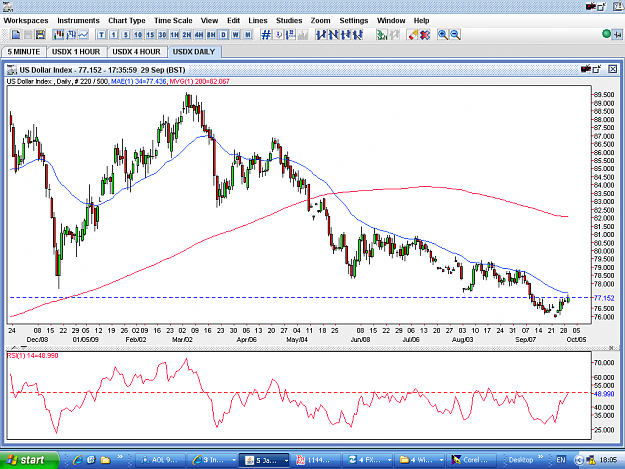Open the Time Scale menu
This screenshot has height=469, width=625.
(x=173, y=21)
